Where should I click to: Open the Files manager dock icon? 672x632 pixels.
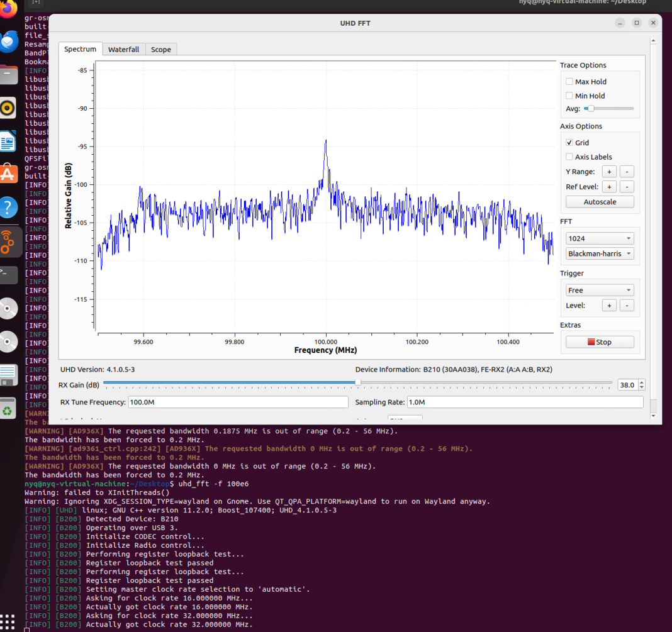pyautogui.click(x=9, y=75)
